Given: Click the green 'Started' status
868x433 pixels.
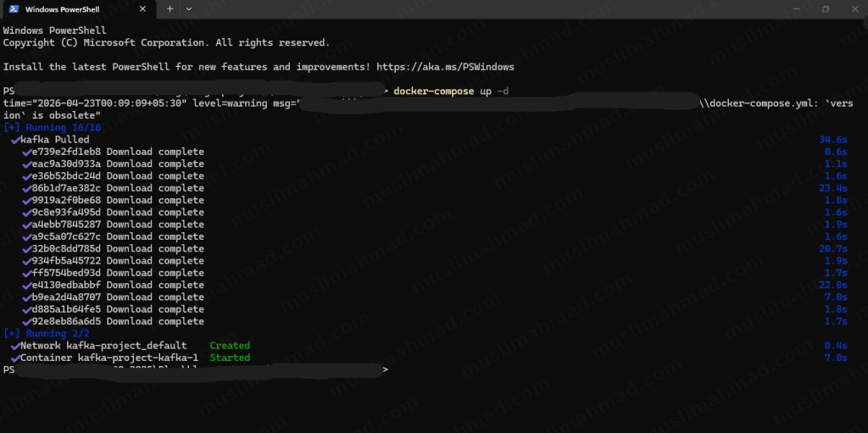Looking at the screenshot, I should 230,358.
